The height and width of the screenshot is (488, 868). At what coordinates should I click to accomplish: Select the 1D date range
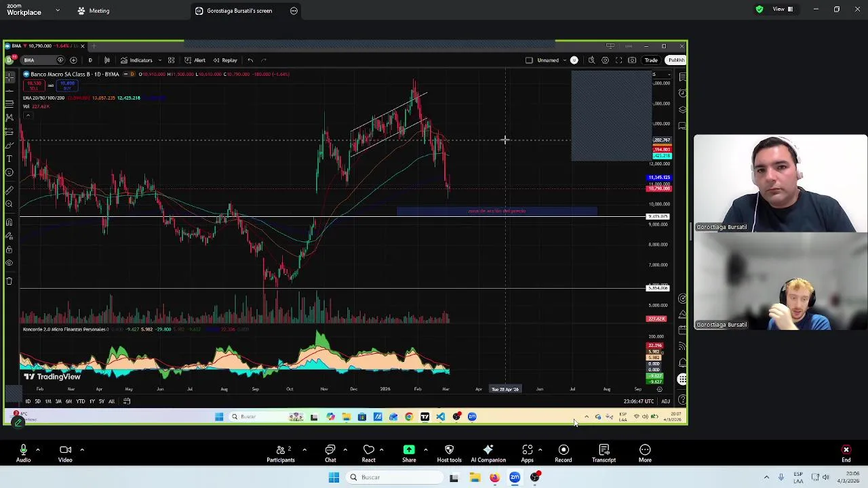pos(28,401)
